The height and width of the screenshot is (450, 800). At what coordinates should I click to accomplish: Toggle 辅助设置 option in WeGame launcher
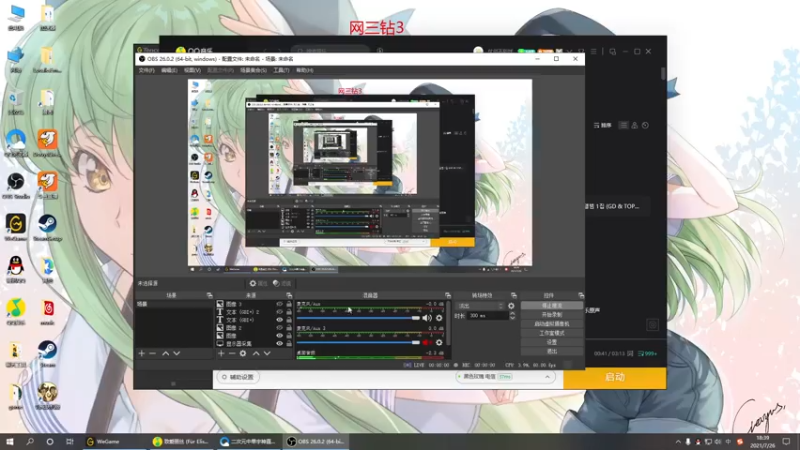238,377
